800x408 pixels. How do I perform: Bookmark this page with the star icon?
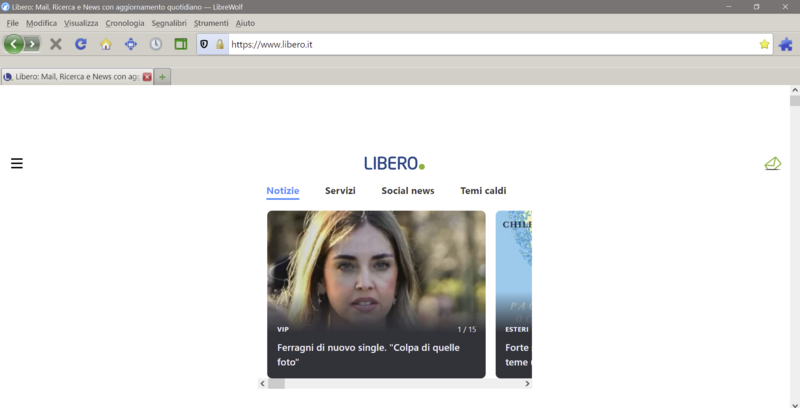(764, 44)
